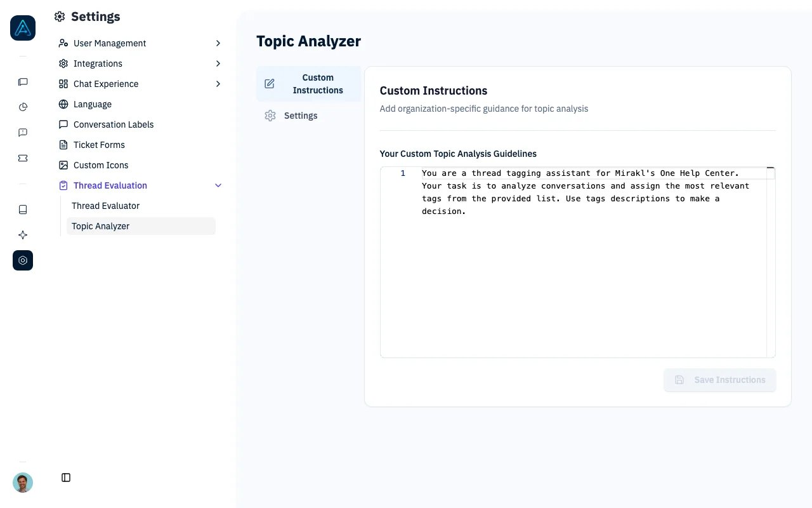Switch to the Custom Instructions tab

[308, 84]
